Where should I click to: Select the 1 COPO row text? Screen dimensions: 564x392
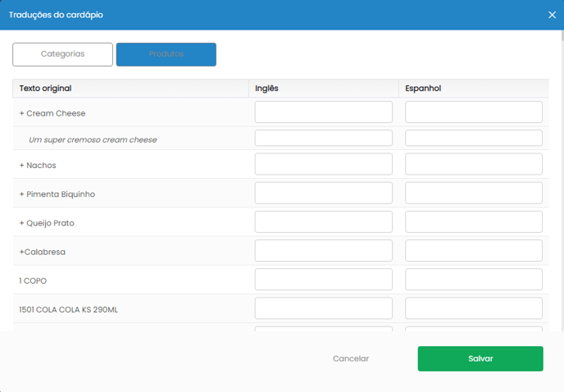pos(33,280)
